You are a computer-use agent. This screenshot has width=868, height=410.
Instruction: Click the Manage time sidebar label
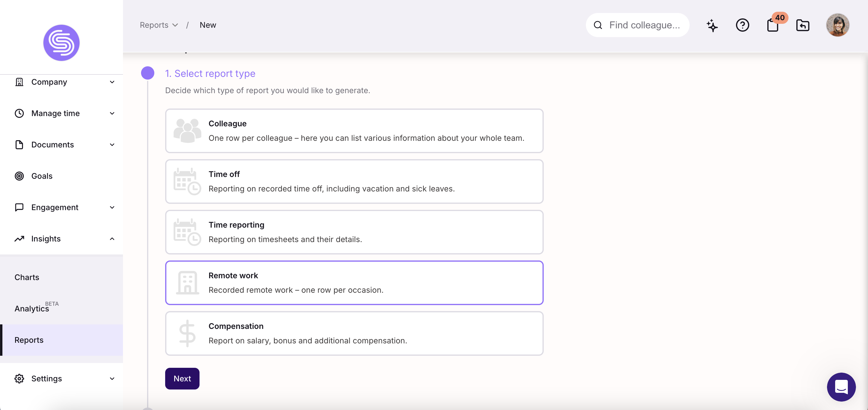click(55, 113)
